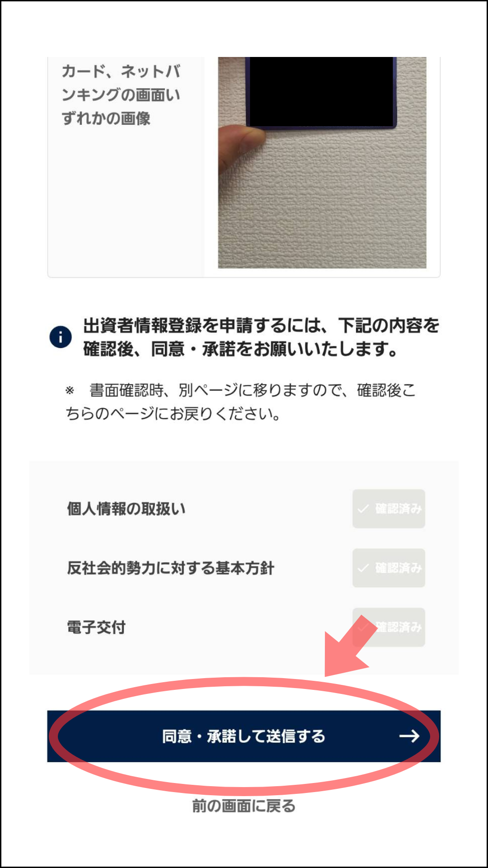Go back via 前の画面に戻る link

tap(244, 806)
